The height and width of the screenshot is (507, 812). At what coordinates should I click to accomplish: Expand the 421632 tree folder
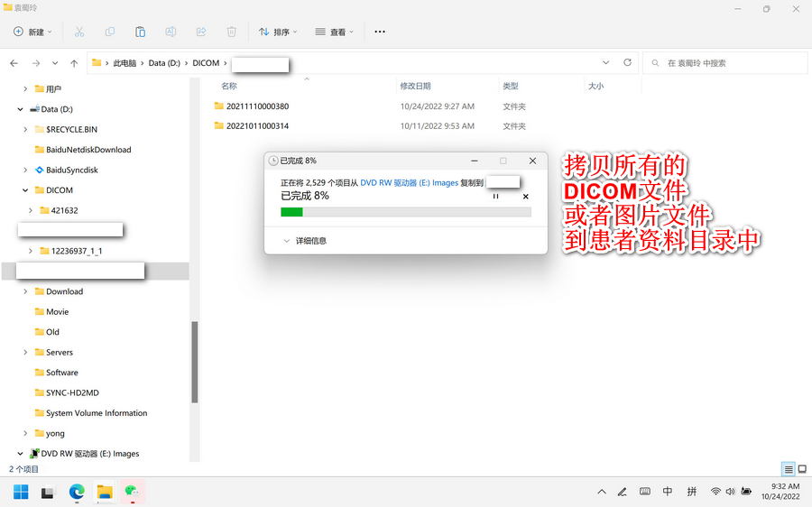pos(31,210)
